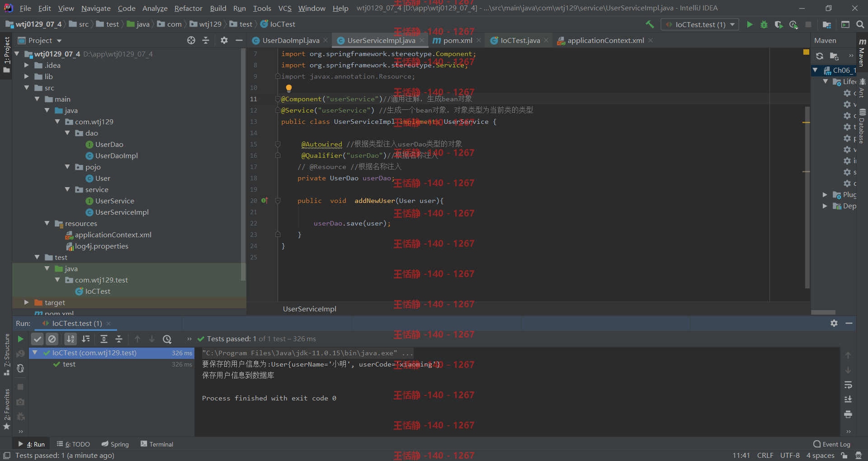Click the locate/scroll from source icon

191,40
